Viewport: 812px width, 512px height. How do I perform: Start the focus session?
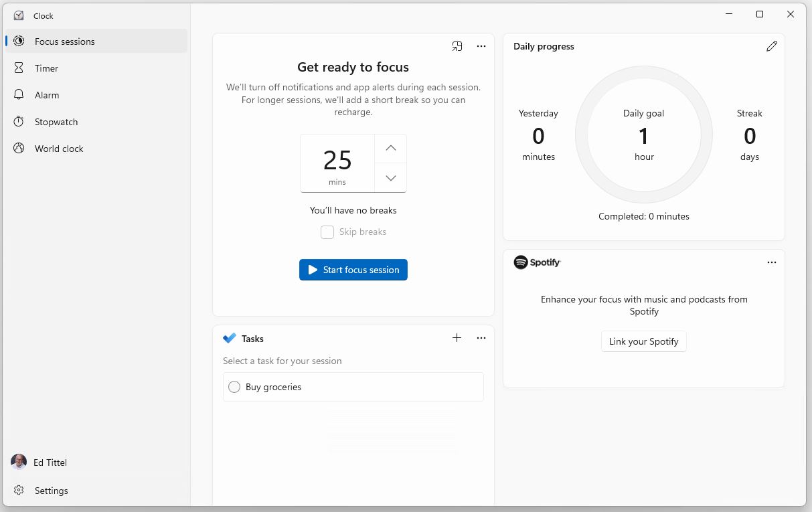tap(353, 270)
